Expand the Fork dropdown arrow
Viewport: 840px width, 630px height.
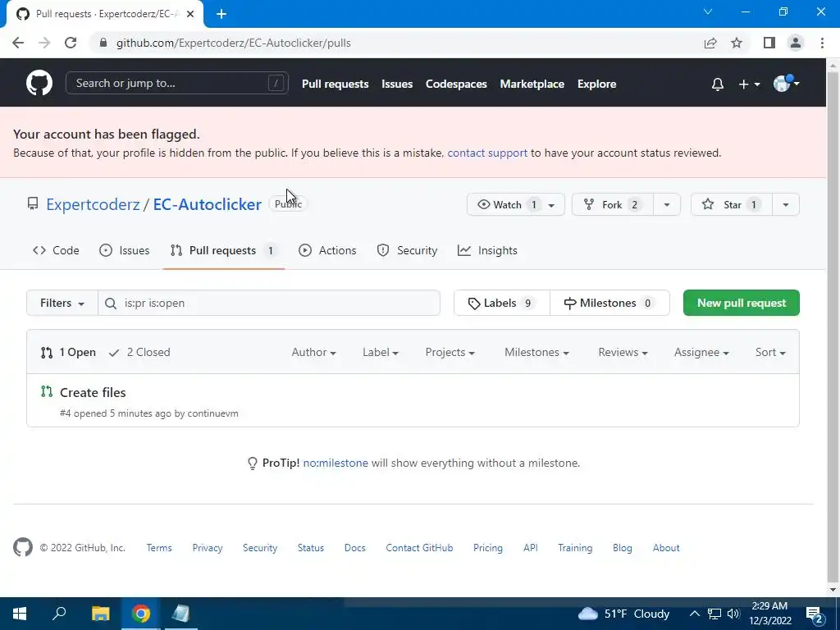(667, 204)
